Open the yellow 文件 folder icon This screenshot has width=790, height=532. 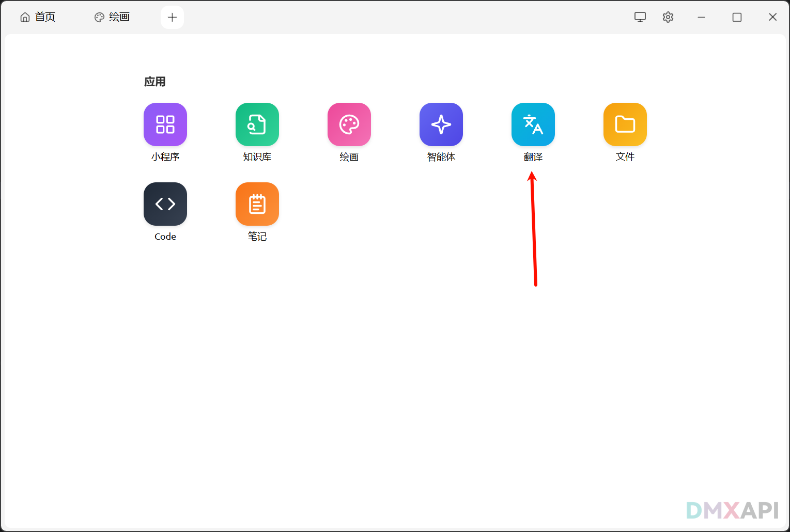[625, 124]
